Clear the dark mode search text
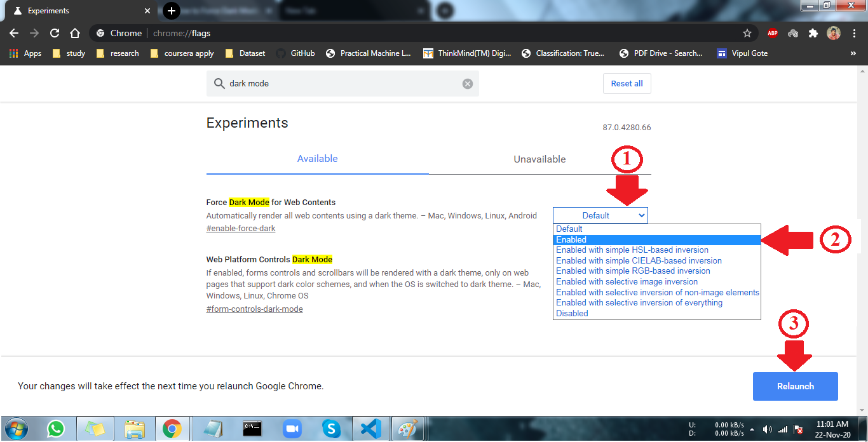Screen dimensions: 868x442 468,84
